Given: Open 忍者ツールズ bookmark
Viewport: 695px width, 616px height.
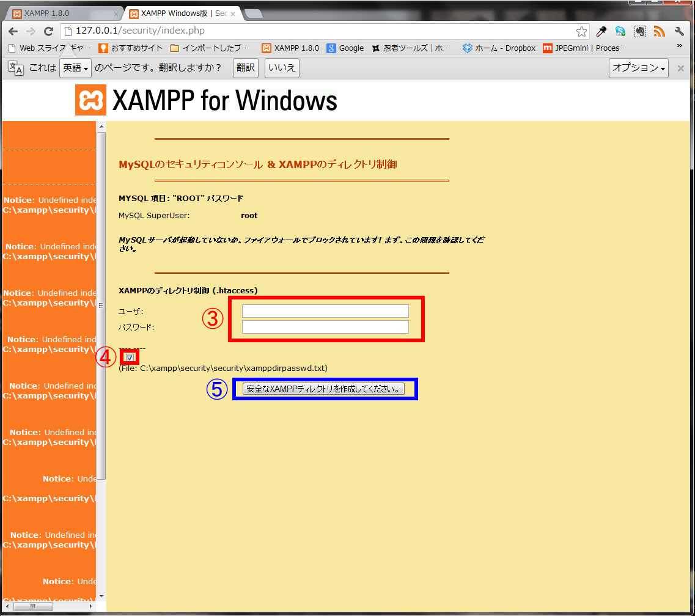Looking at the screenshot, I should point(410,48).
